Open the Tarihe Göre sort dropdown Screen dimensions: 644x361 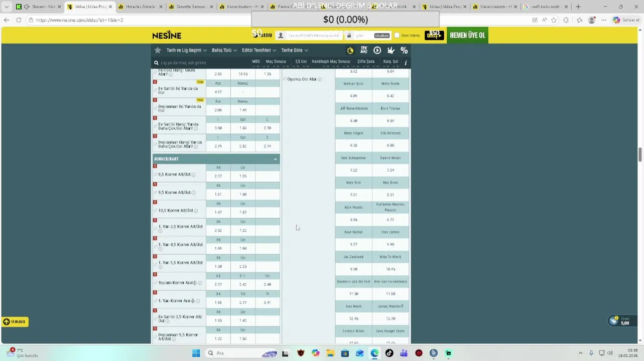coord(294,50)
